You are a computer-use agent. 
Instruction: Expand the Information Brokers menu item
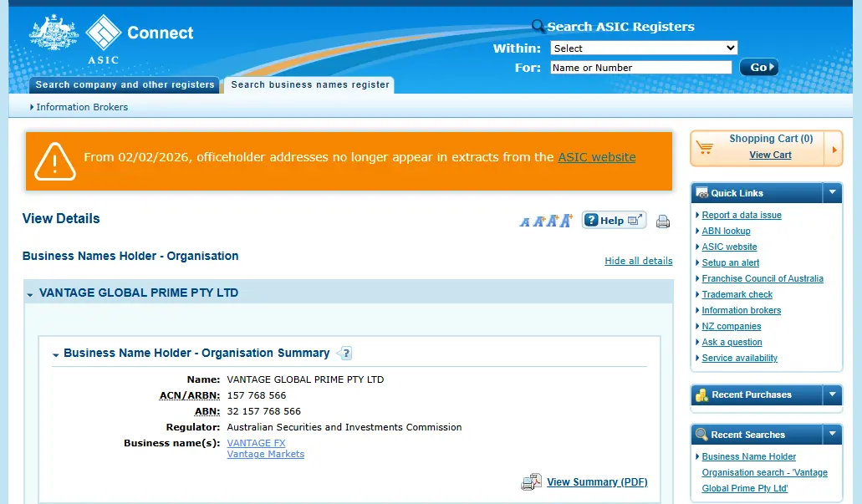tap(79, 107)
